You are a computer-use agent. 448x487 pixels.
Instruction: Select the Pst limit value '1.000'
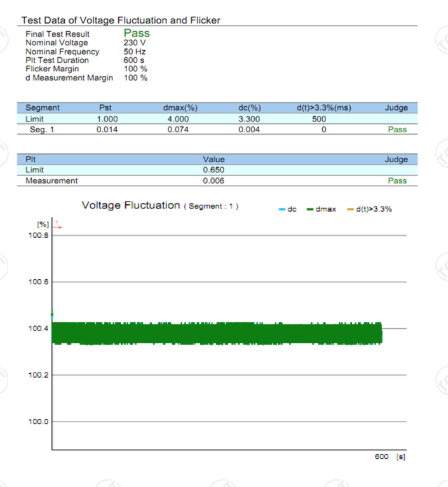click(107, 119)
